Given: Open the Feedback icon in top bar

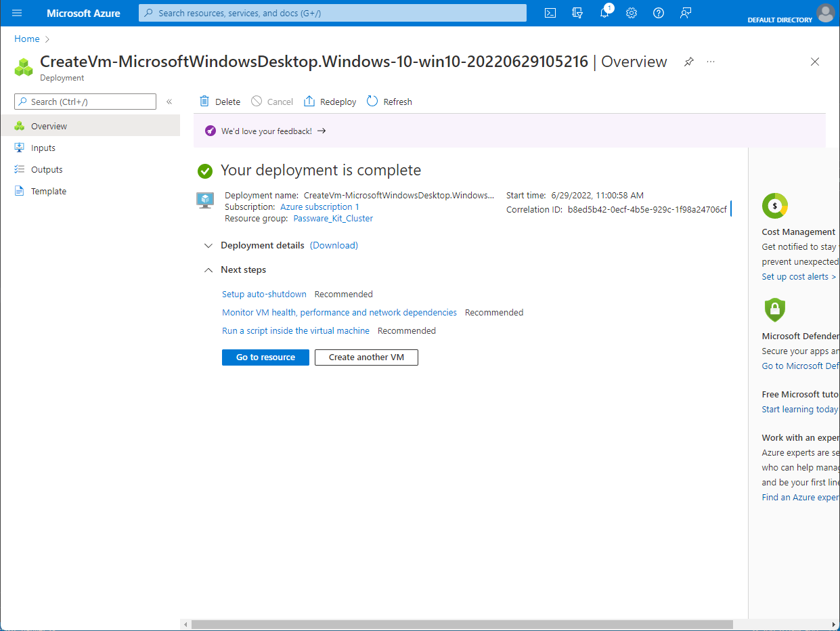Looking at the screenshot, I should click(686, 13).
